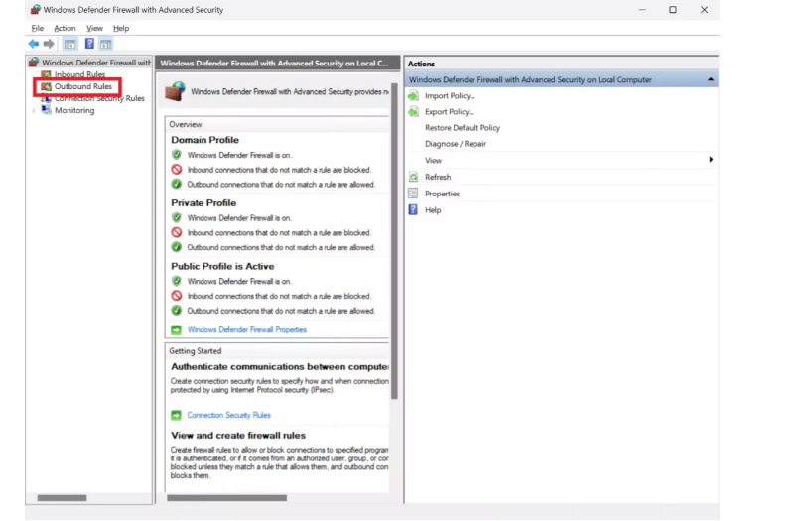Select Connection Security Rules tree item
Viewport: 812px width, 521px height.
tap(99, 98)
